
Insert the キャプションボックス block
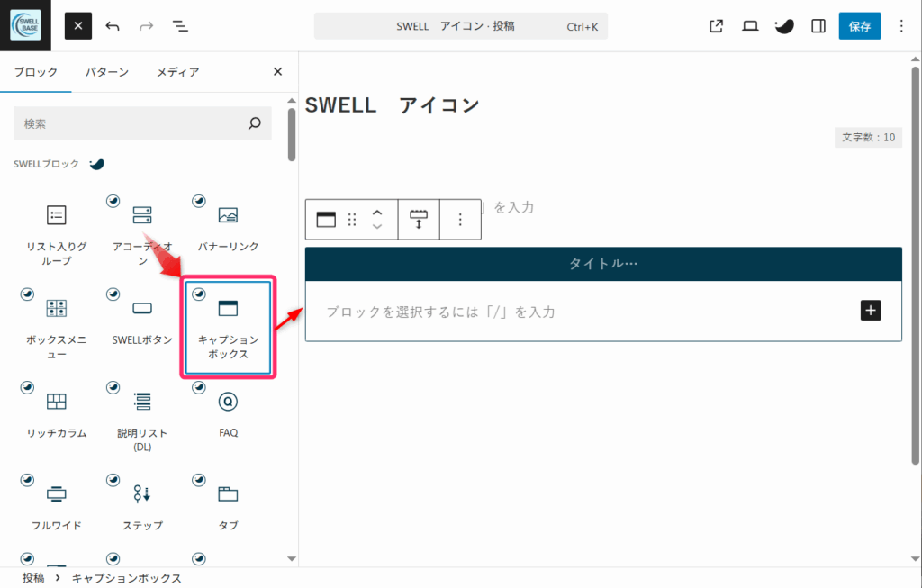[x=228, y=328]
